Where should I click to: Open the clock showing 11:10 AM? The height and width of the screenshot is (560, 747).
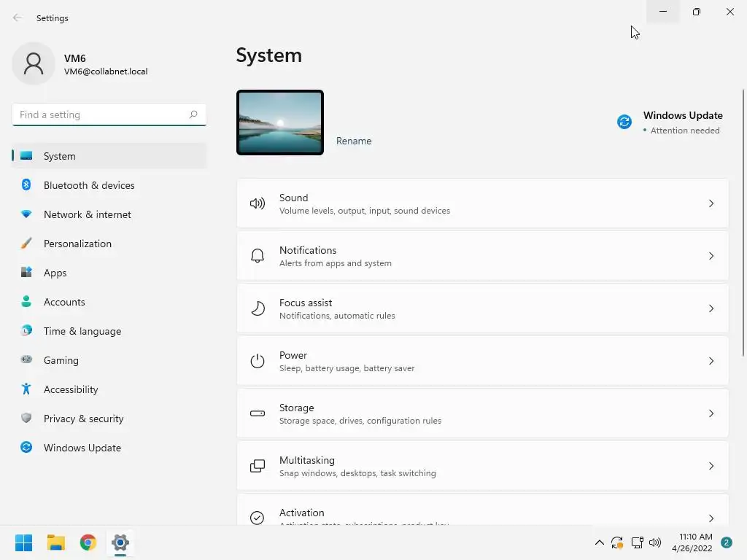[x=692, y=542]
